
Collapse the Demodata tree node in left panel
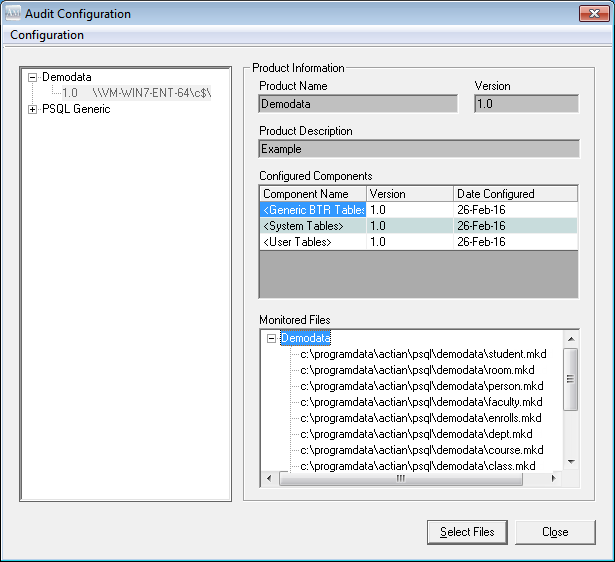[x=33, y=77]
